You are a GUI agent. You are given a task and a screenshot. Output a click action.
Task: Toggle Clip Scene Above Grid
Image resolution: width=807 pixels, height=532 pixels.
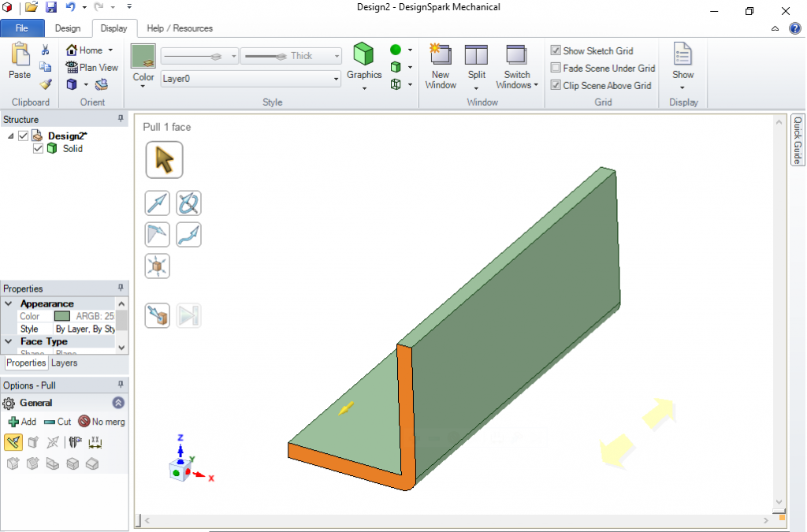[555, 85]
